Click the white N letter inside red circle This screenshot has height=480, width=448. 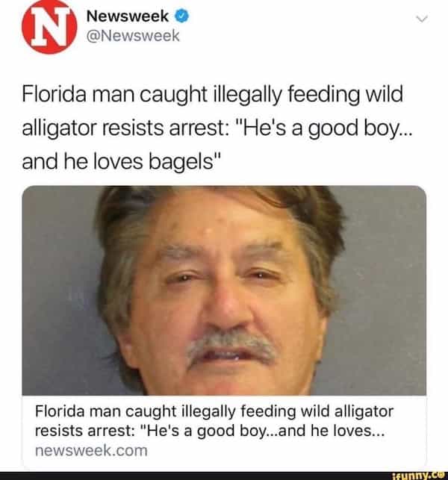pyautogui.click(x=49, y=26)
